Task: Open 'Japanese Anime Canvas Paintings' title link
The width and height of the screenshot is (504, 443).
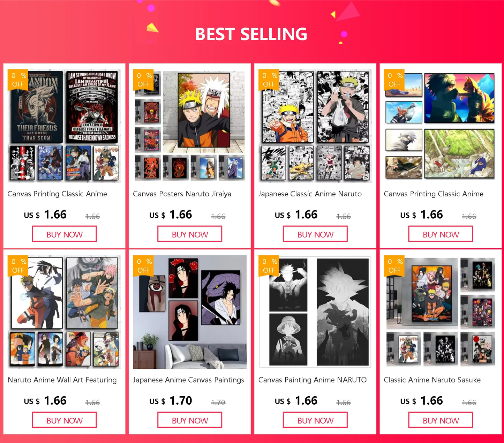Action: (189, 380)
